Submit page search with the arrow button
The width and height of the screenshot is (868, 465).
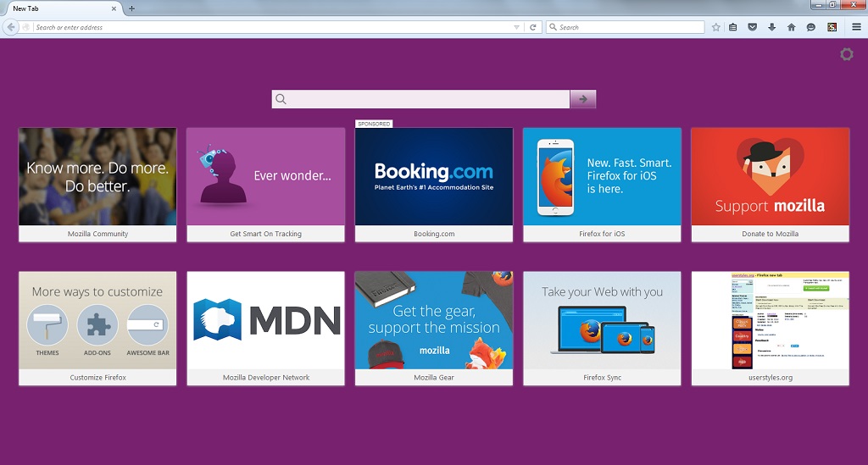(583, 99)
